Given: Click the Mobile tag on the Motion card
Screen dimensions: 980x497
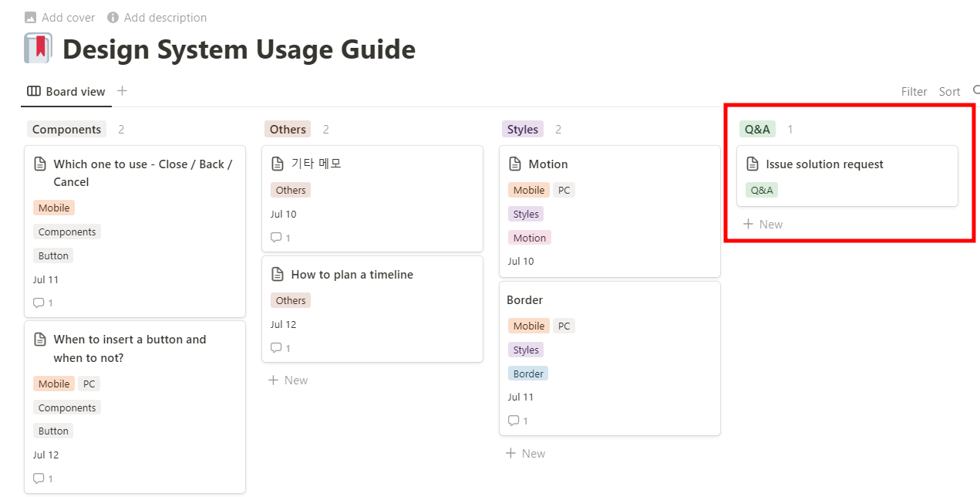Looking at the screenshot, I should tap(529, 190).
